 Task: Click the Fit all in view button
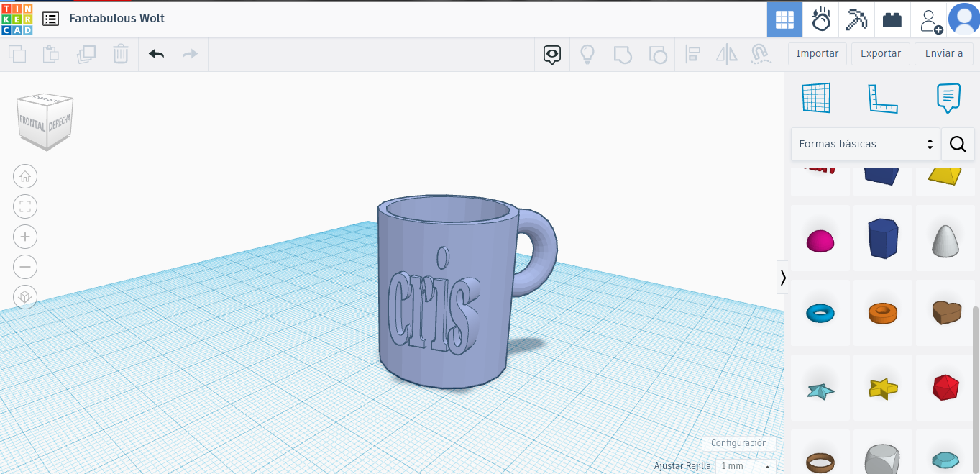point(25,206)
